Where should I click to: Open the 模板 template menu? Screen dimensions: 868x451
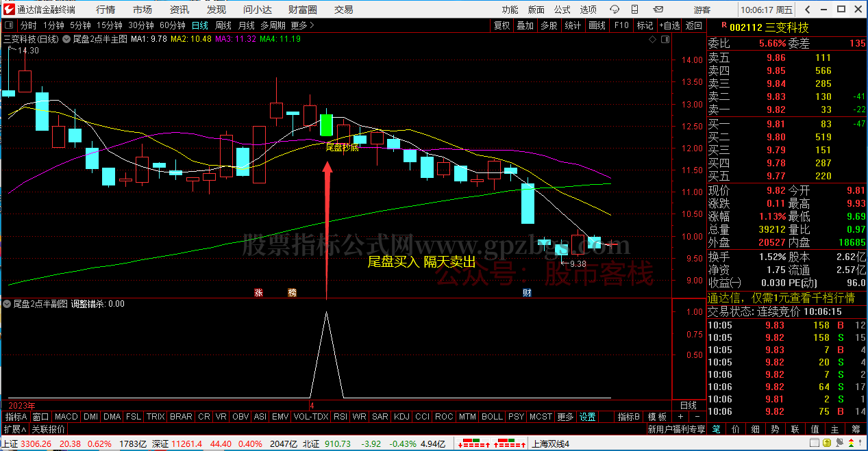coord(657,417)
